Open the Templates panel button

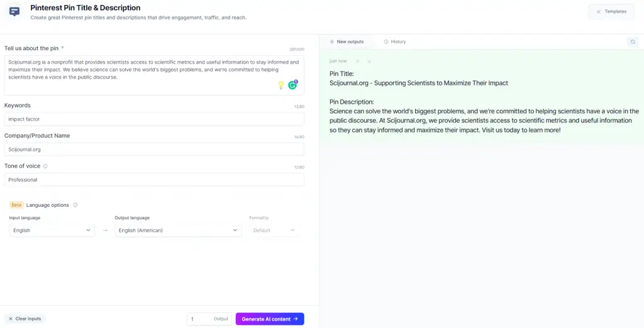[611, 11]
